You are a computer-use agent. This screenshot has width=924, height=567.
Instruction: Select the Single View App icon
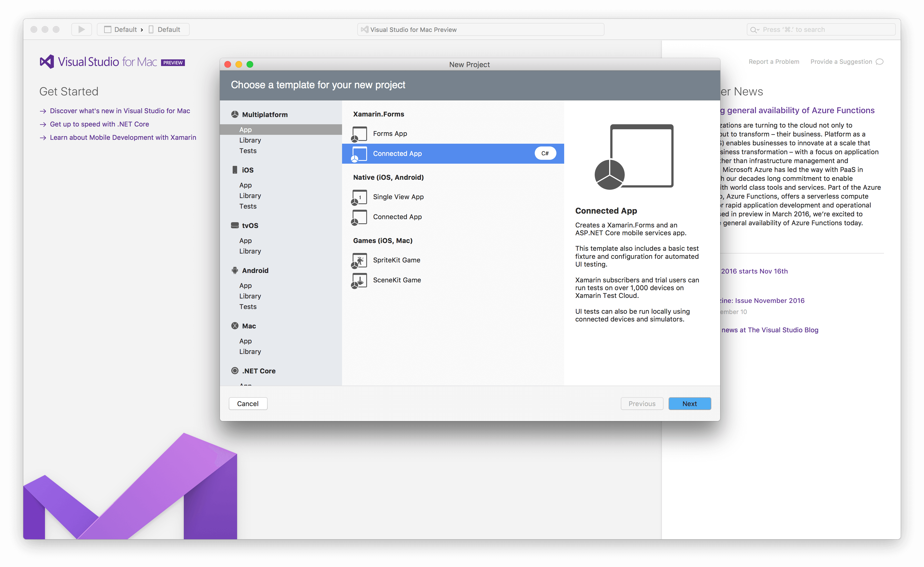coord(358,196)
